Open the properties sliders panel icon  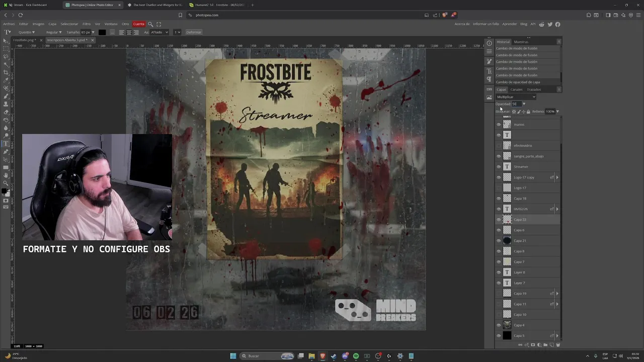[x=489, y=51]
